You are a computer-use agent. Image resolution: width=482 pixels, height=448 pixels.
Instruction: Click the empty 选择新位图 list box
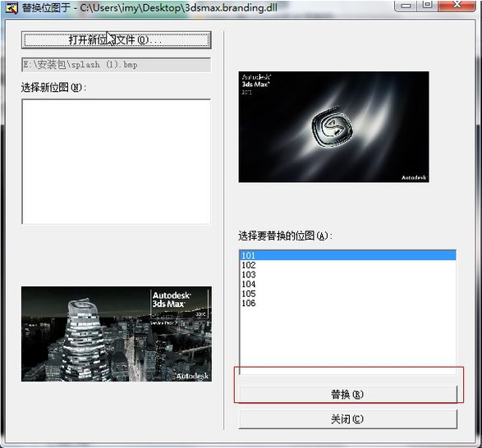117,162
